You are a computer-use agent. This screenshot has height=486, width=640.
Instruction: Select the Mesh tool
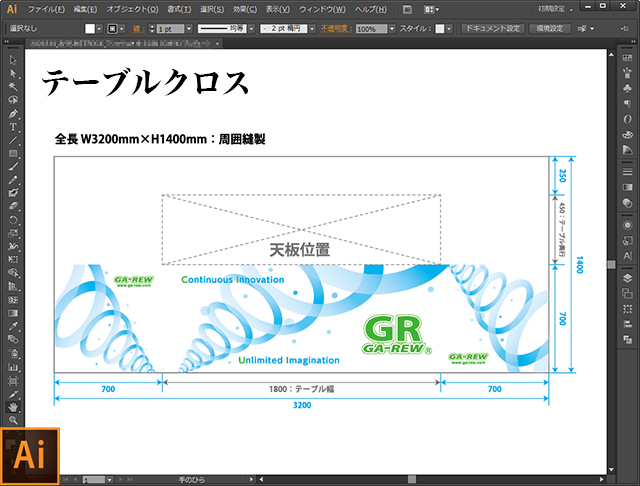tap(13, 300)
